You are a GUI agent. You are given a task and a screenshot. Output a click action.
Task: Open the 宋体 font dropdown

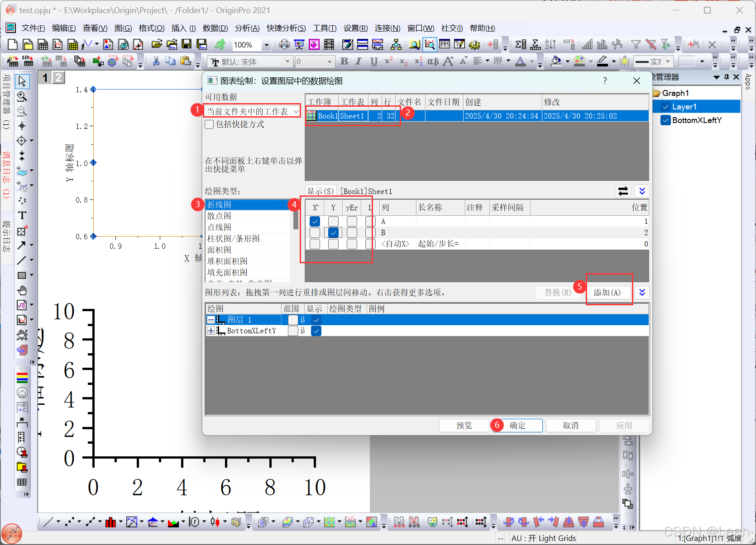pos(287,61)
